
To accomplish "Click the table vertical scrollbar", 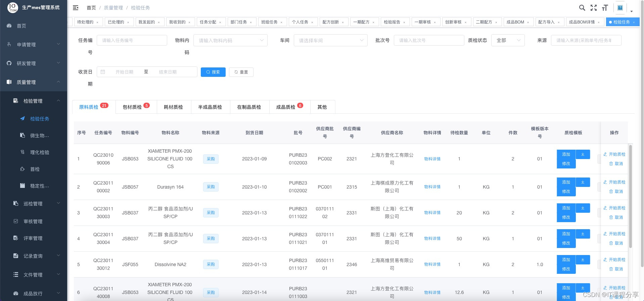I will [x=631, y=196].
